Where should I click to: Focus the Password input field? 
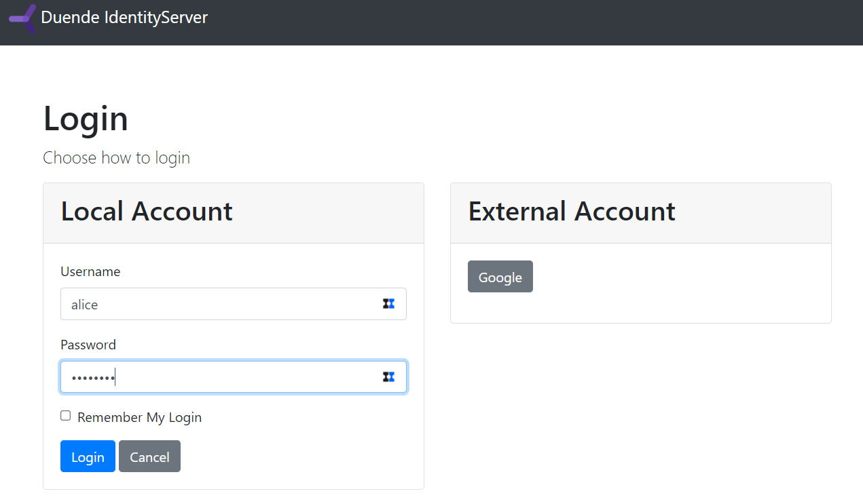click(234, 377)
